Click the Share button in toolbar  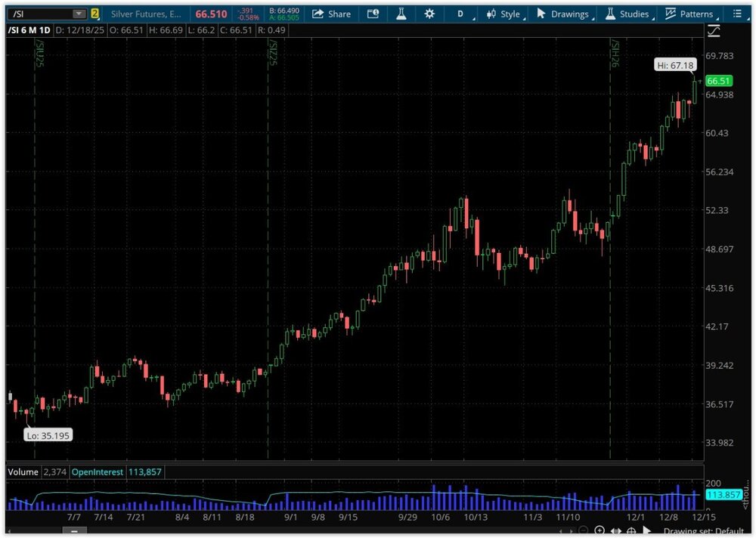331,14
